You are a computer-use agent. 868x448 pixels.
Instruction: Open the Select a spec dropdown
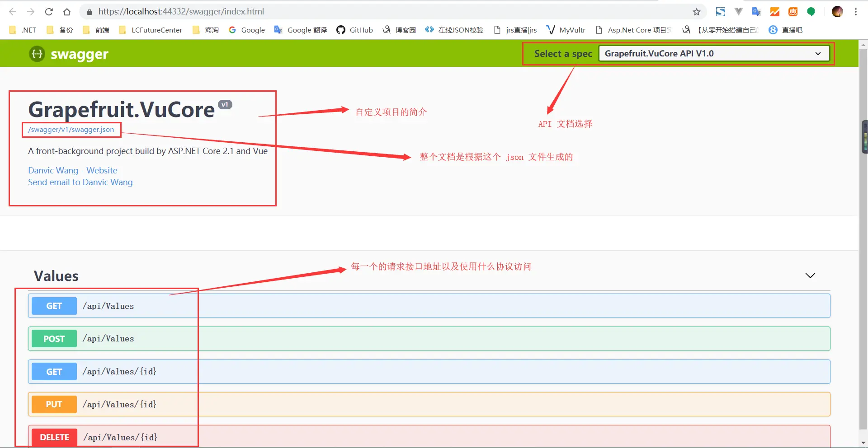point(714,53)
